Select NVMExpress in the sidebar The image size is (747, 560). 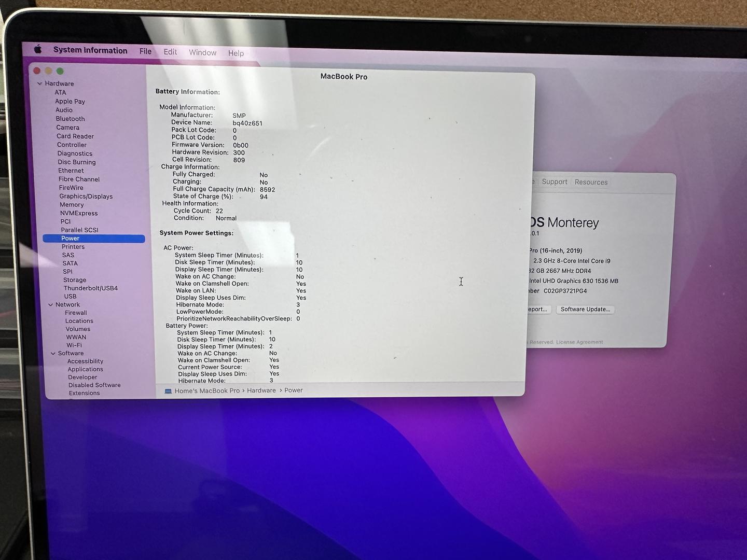pyautogui.click(x=79, y=213)
